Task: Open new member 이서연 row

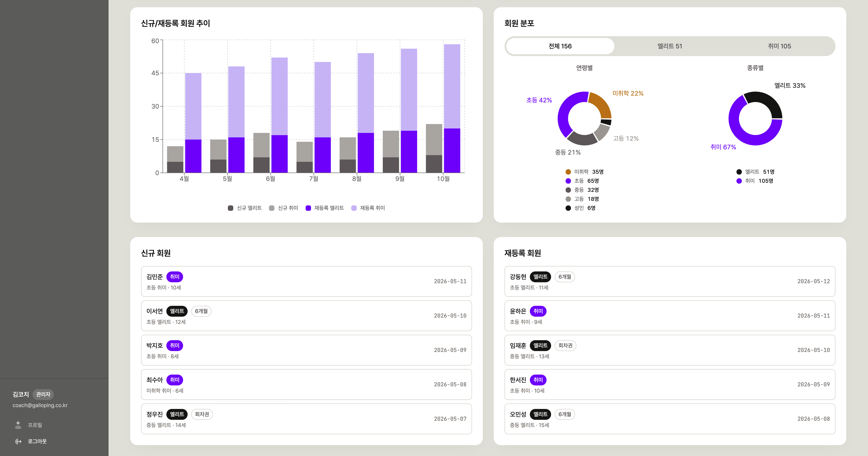Action: pos(306,316)
